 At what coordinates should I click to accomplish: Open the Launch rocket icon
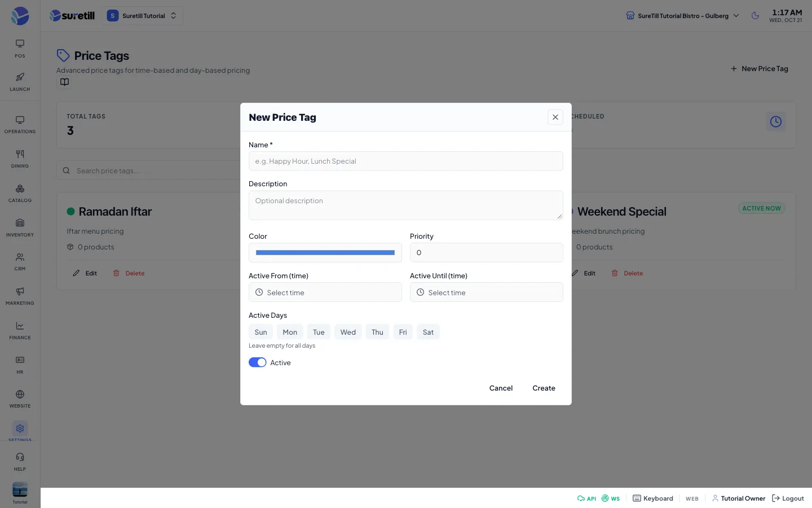tap(20, 82)
